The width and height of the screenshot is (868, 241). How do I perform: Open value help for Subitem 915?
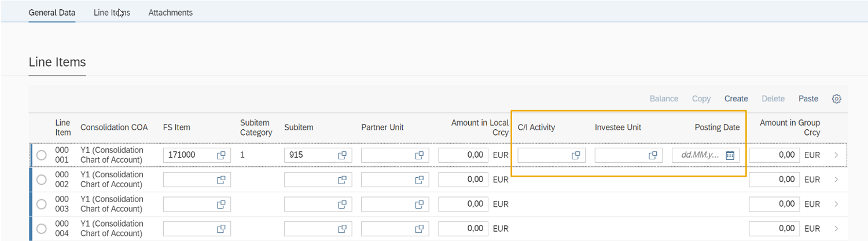click(342, 155)
